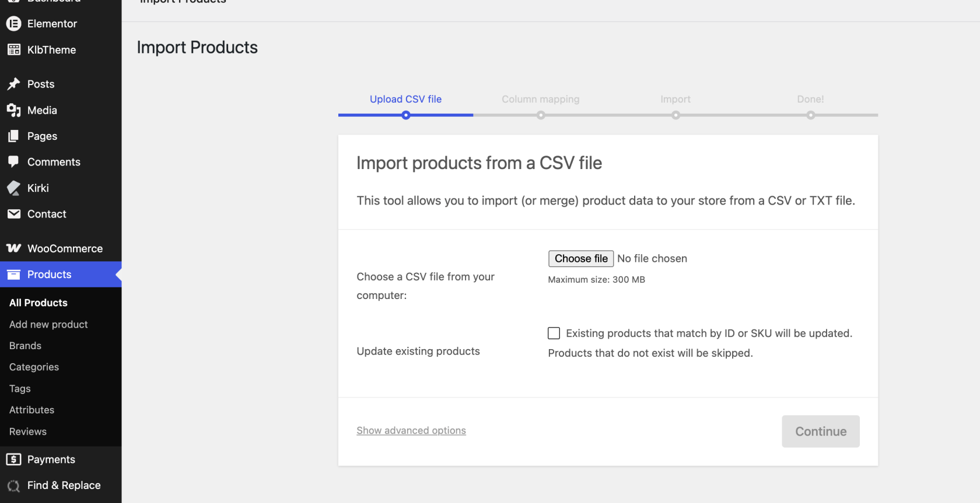Open the Tags submenu item
Viewport: 980px width, 503px height.
point(20,389)
